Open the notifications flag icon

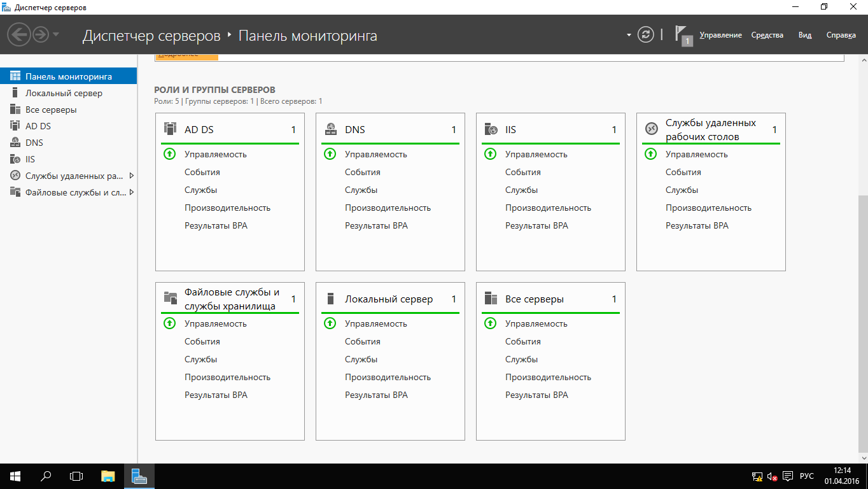pyautogui.click(x=682, y=34)
